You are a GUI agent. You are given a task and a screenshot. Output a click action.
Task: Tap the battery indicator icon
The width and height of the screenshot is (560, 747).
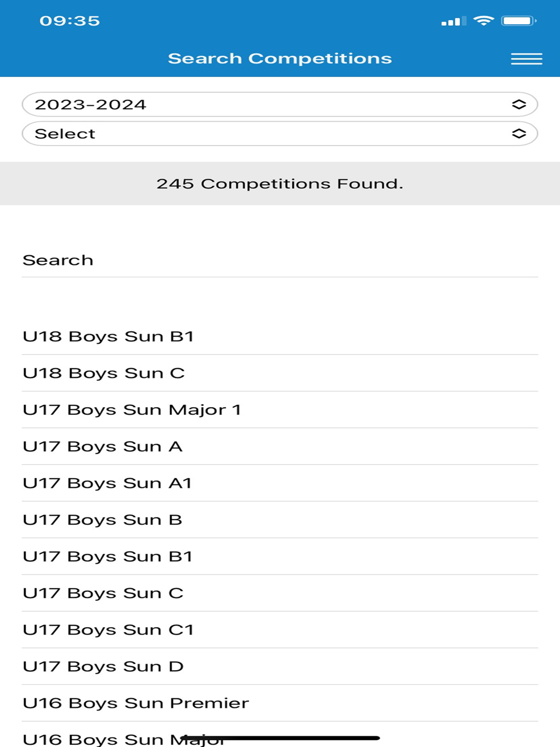[519, 21]
